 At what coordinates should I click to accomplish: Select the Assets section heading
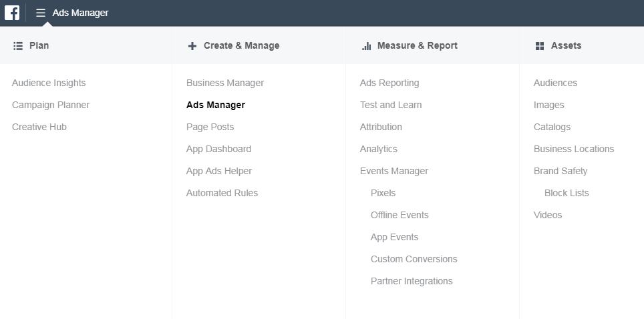pyautogui.click(x=566, y=45)
